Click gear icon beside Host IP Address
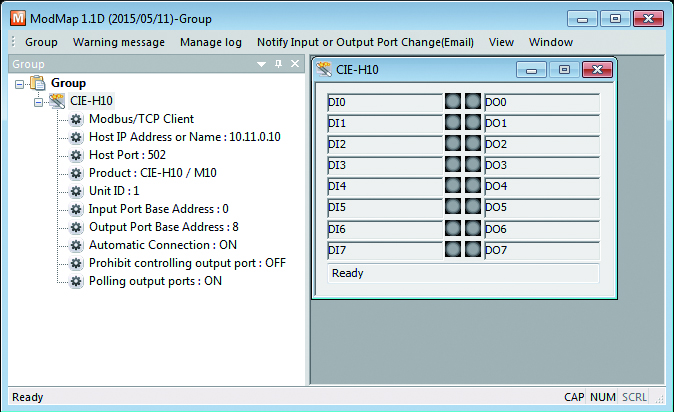This screenshot has width=674, height=412. click(76, 137)
